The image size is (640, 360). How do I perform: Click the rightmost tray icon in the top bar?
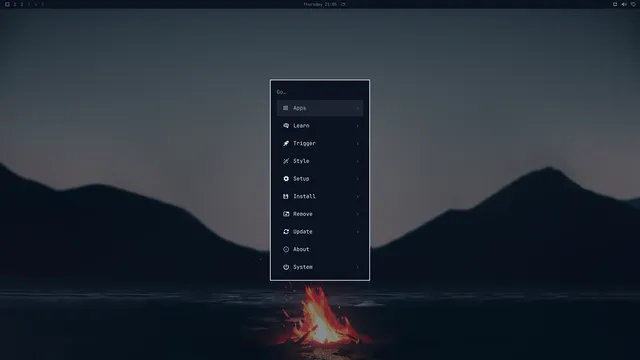[633, 4]
